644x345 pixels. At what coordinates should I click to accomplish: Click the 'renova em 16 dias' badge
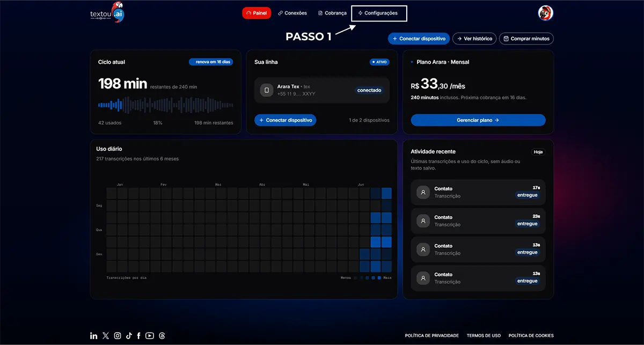coord(211,62)
